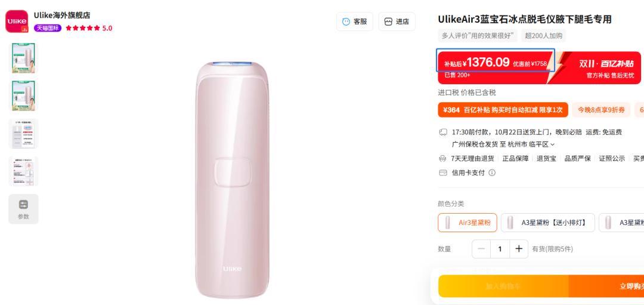Image resolution: width=644 pixels, height=305 pixels.
Task: Open the 参数 specifications panel icon
Action: (x=24, y=208)
